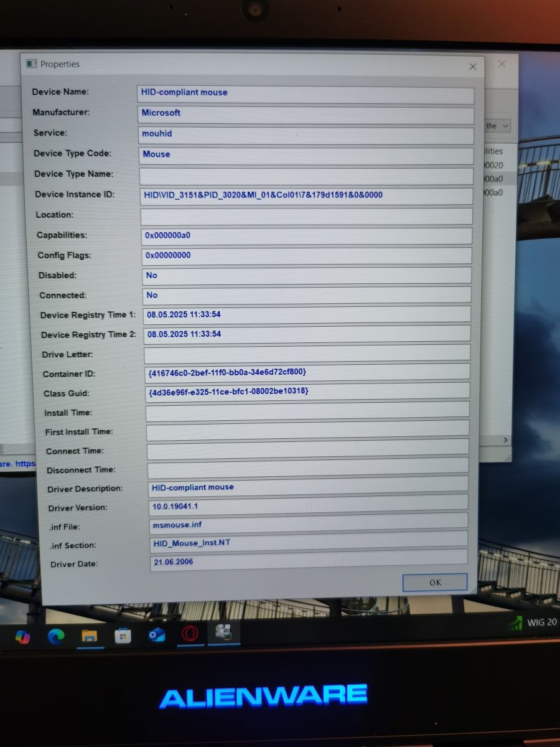Open Microsoft Store from the taskbar
The height and width of the screenshot is (747, 560).
(x=123, y=635)
